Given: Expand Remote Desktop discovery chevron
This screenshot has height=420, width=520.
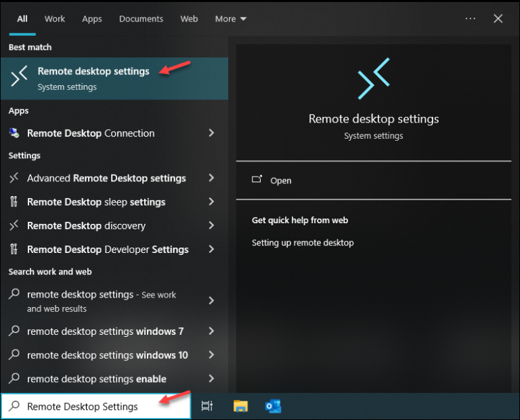Looking at the screenshot, I should point(211,225).
